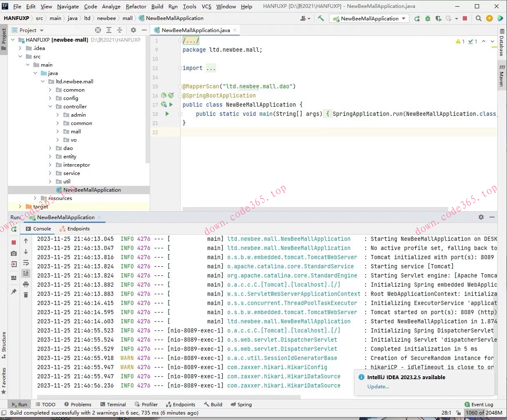Image resolution: width=507 pixels, height=420 pixels.
Task: Click the Build Project hammer icon
Action: 321,18
